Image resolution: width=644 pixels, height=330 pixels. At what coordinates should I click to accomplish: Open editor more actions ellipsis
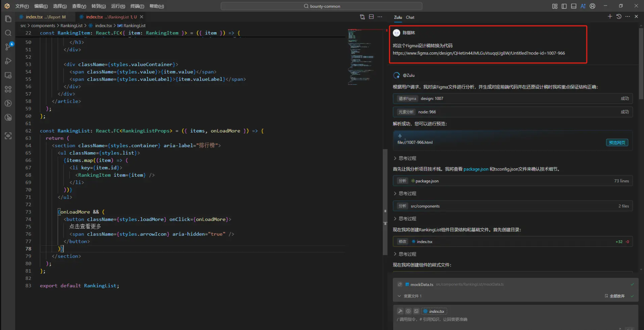pos(380,17)
